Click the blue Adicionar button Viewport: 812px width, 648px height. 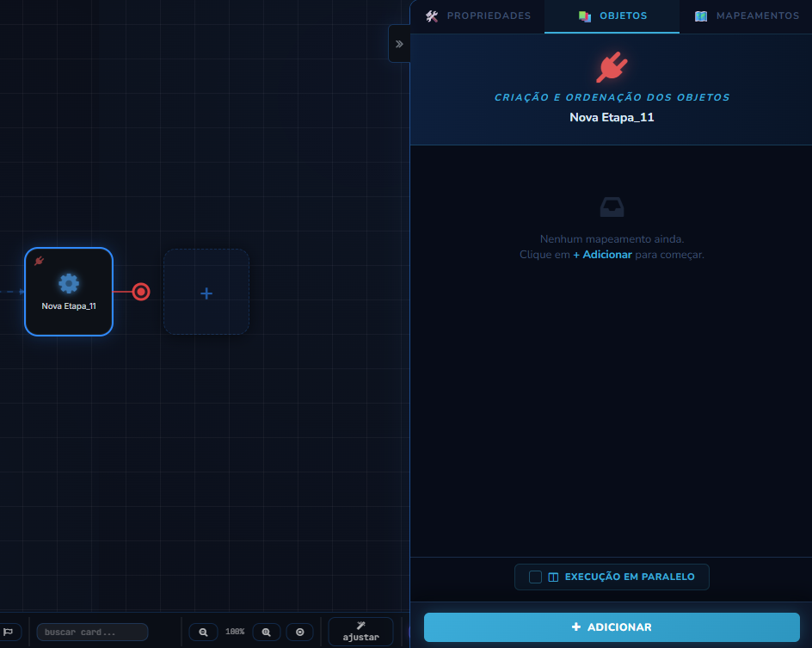tap(612, 627)
